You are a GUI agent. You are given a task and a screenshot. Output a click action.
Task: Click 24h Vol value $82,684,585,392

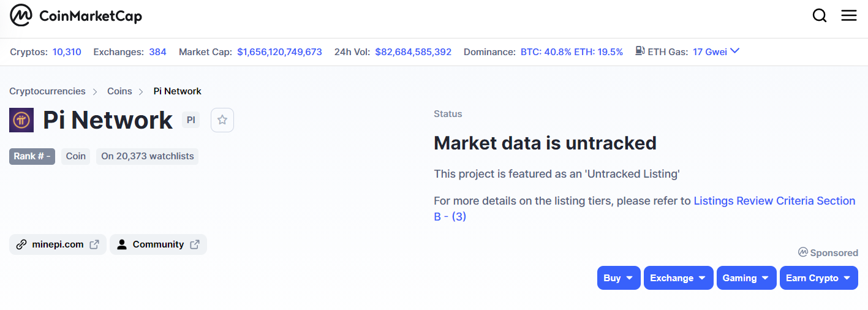pos(413,52)
